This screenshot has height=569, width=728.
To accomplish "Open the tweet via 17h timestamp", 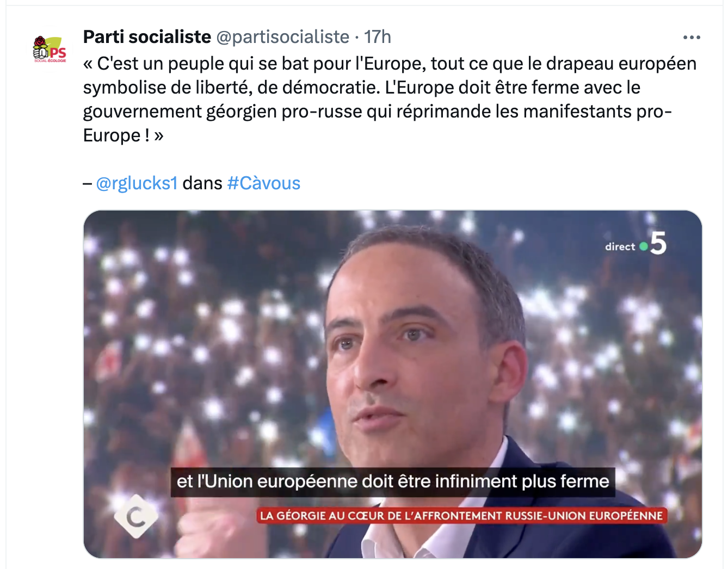I will point(378,37).
